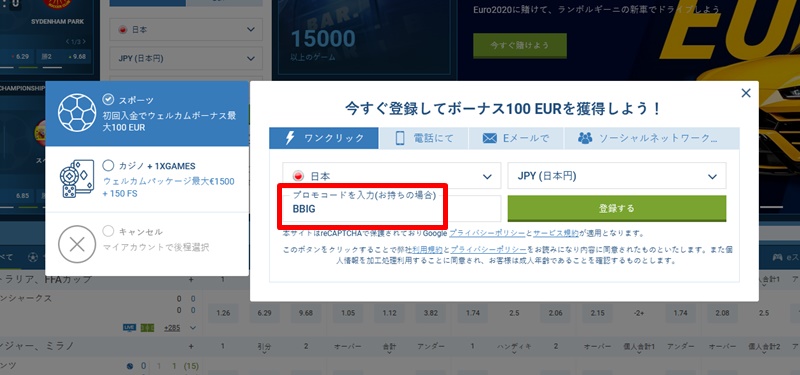Click the soccer ball sports bonus icon
The image size is (800, 375).
77,113
